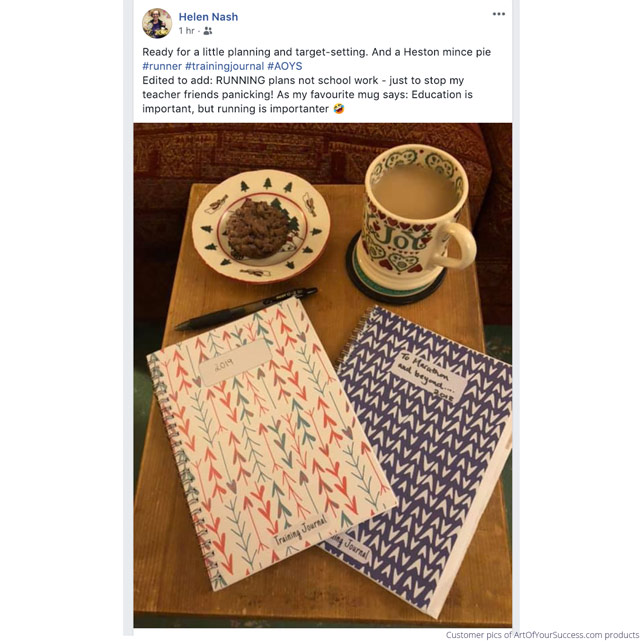Screen dimensions: 642x642
Task: Click the friends audience icon beside the timestamp
Action: pyautogui.click(x=208, y=31)
